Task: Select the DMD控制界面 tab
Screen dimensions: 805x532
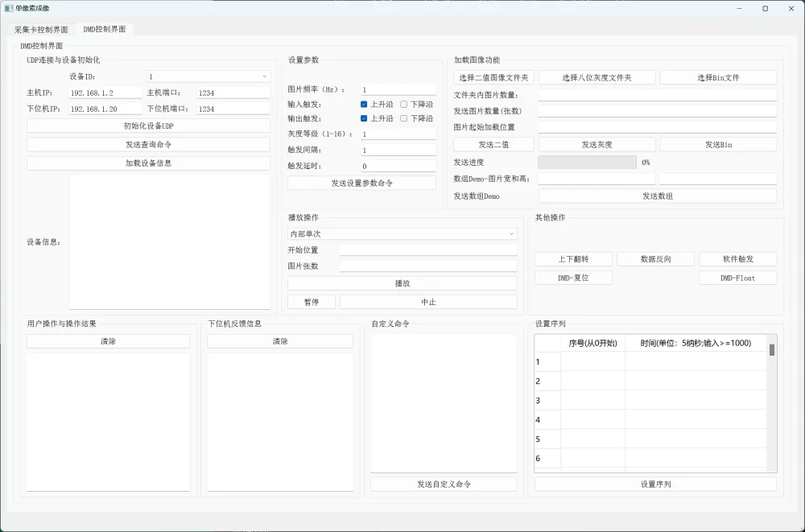Action: (x=105, y=29)
